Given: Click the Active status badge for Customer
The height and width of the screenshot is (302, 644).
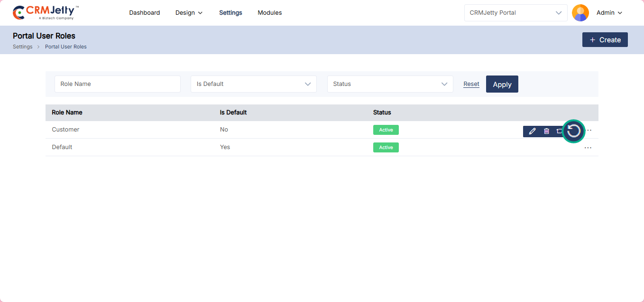Looking at the screenshot, I should [386, 130].
